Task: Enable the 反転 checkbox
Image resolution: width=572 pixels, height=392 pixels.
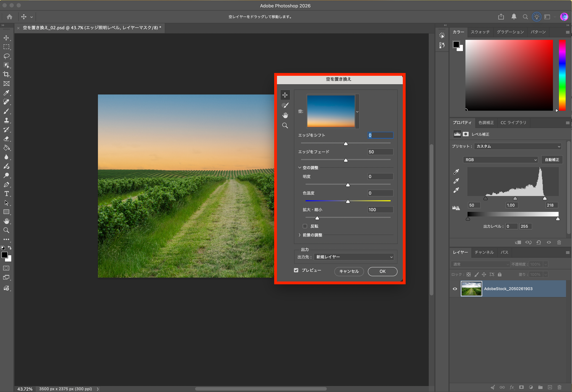Action: [x=305, y=226]
